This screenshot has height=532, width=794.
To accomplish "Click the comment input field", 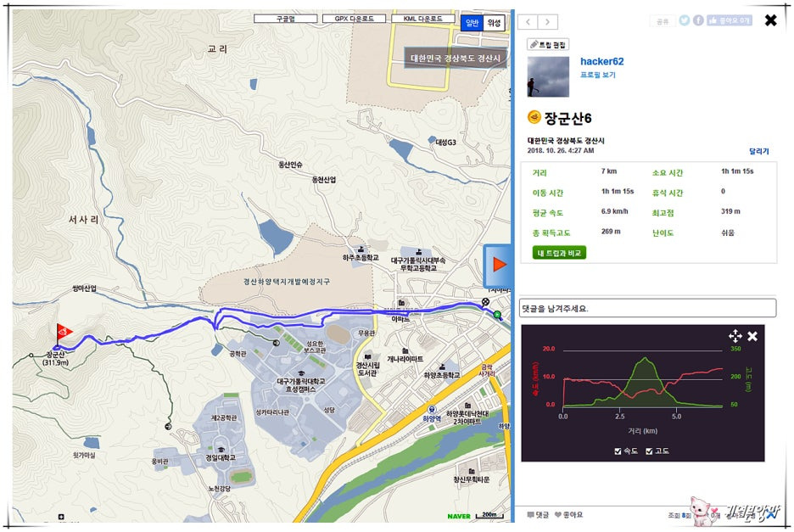I will pos(647,308).
